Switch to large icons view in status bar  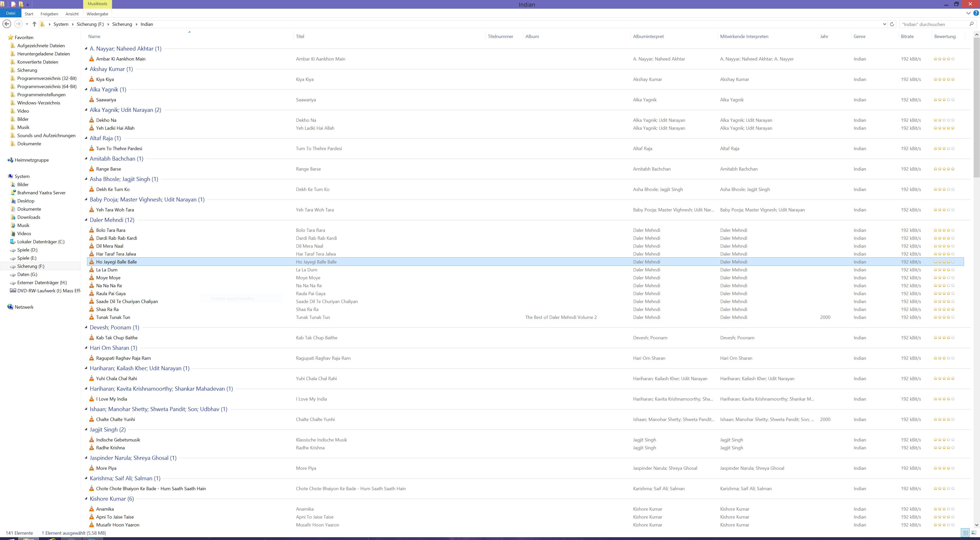(974, 533)
